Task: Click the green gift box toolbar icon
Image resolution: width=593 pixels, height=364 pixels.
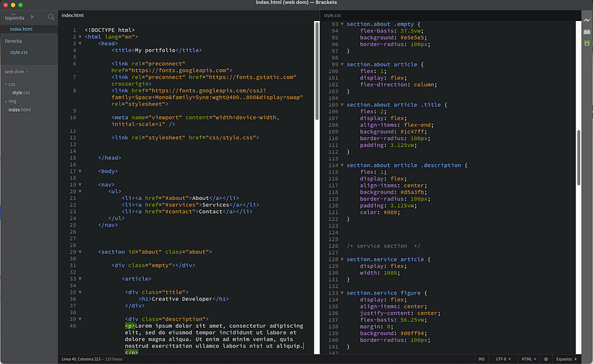Action: (586, 43)
